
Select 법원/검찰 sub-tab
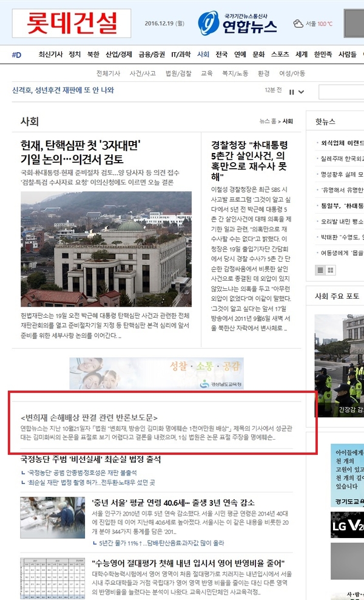178,73
